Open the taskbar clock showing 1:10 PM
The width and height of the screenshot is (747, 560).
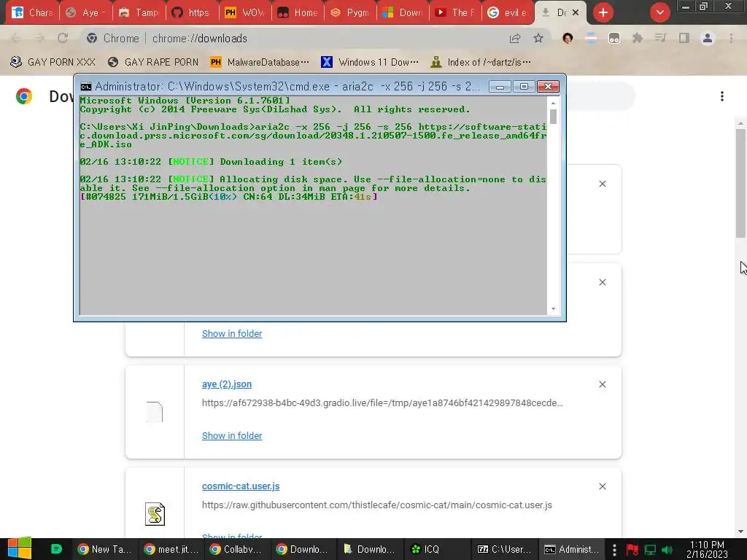click(707, 550)
